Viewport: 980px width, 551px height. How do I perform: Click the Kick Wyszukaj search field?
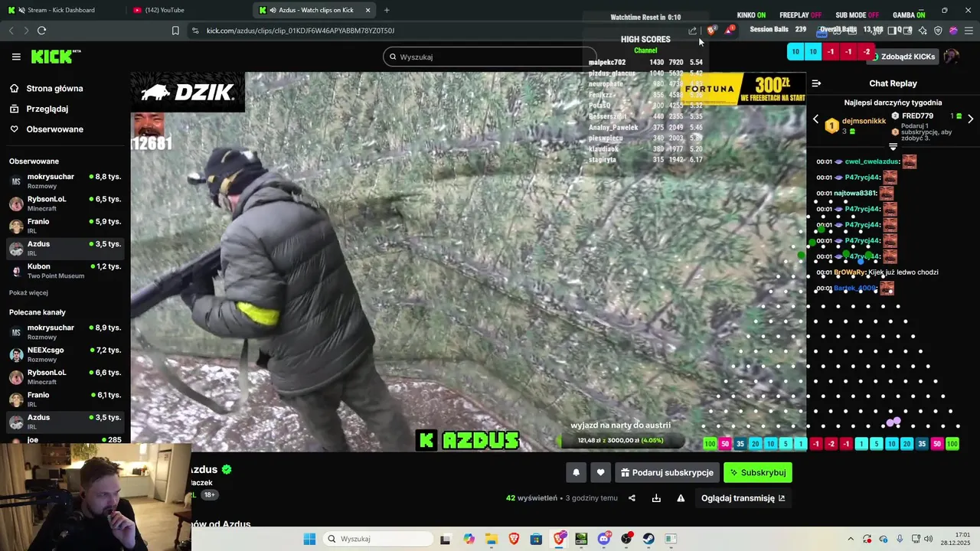tap(490, 57)
